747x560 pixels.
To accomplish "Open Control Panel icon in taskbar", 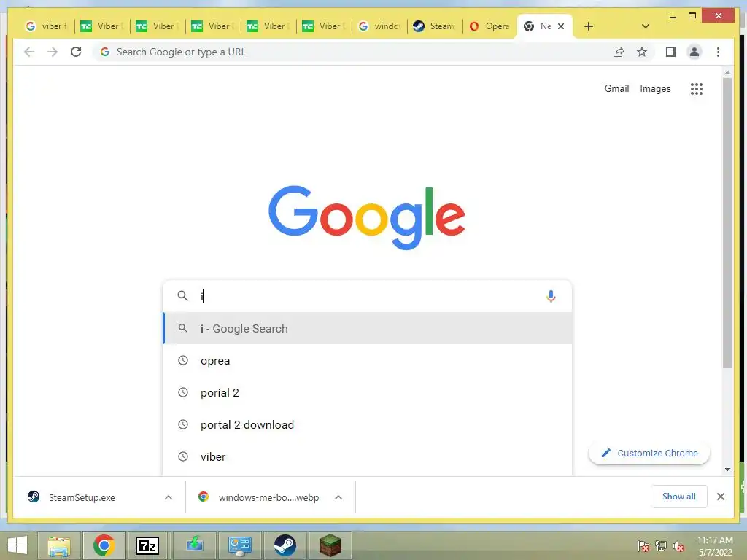I will pos(239,545).
